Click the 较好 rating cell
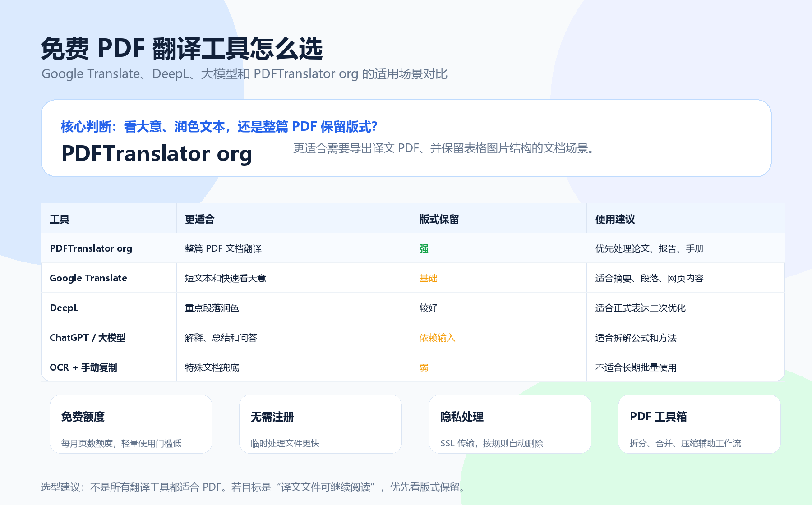This screenshot has height=505, width=812. 429,308
